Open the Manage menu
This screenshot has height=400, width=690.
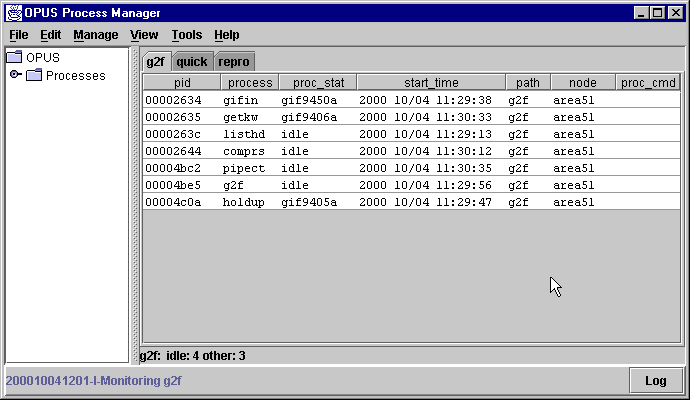tap(95, 35)
